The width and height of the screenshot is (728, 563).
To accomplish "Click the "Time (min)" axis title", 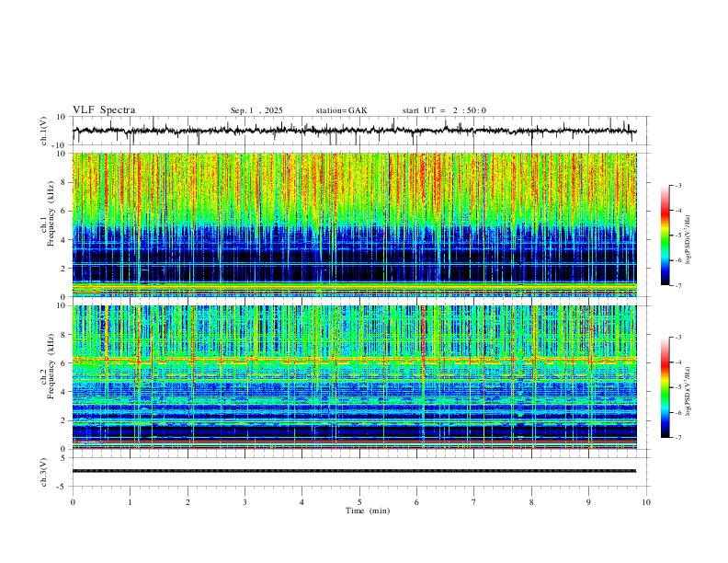I will pyautogui.click(x=368, y=511).
